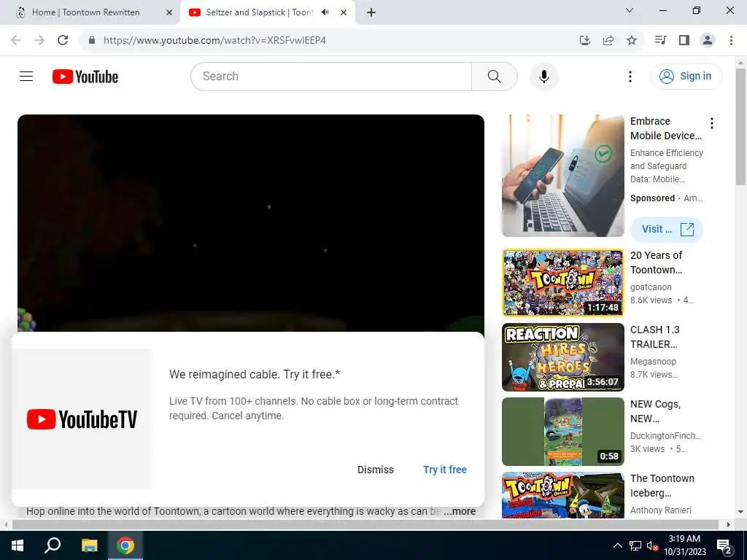Click Try it free link
This screenshot has width=747, height=560.
445,470
